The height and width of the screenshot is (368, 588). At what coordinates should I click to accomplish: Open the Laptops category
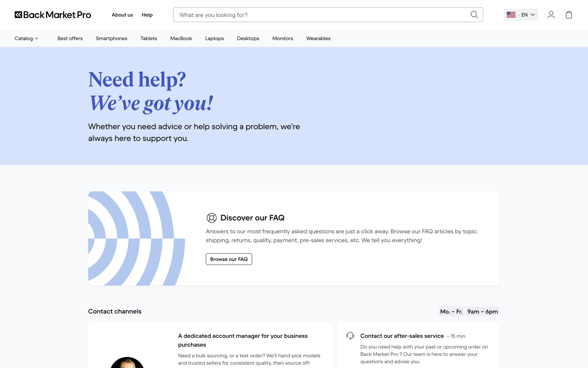tap(214, 38)
